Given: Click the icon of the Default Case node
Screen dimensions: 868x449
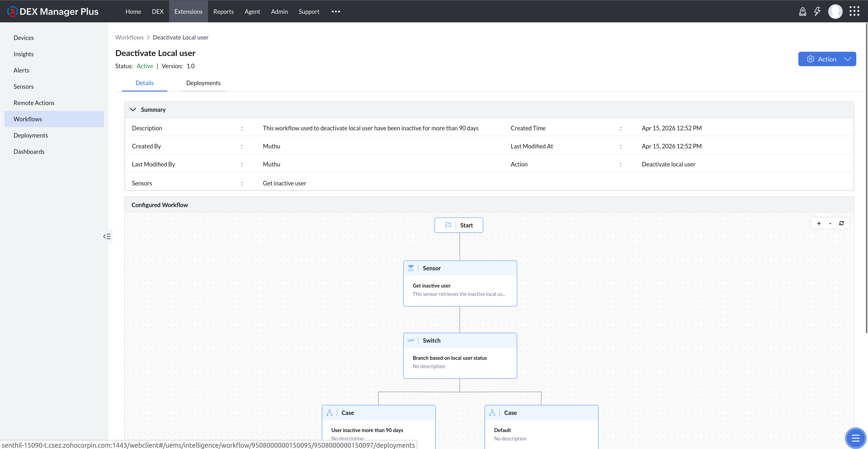Looking at the screenshot, I should 492,413.
